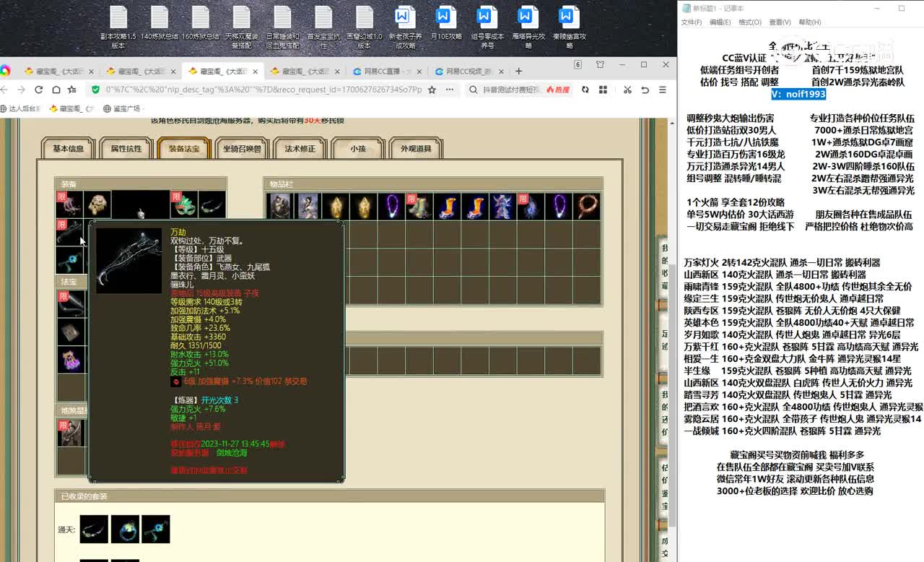Open the 基本信息 tab
This screenshot has width=924, height=562.
point(69,149)
